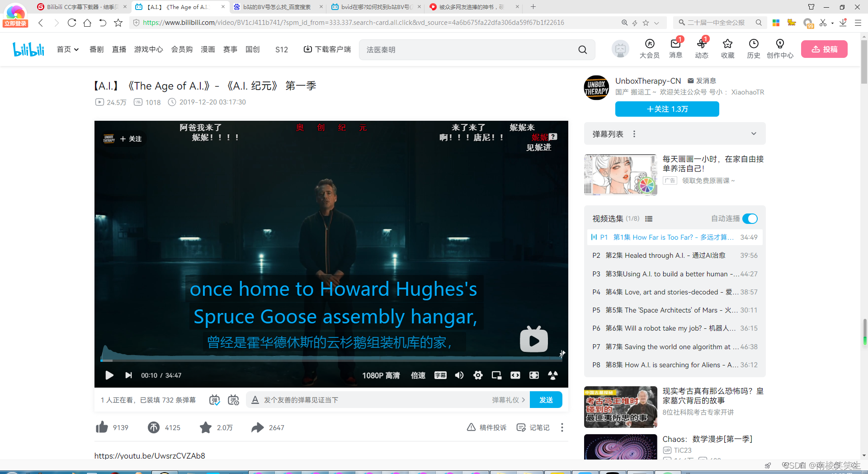Mute the video volume
868x474 pixels.
click(x=459, y=375)
